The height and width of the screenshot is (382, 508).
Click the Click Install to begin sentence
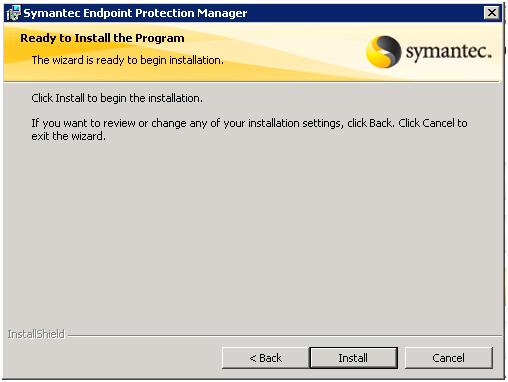point(117,98)
